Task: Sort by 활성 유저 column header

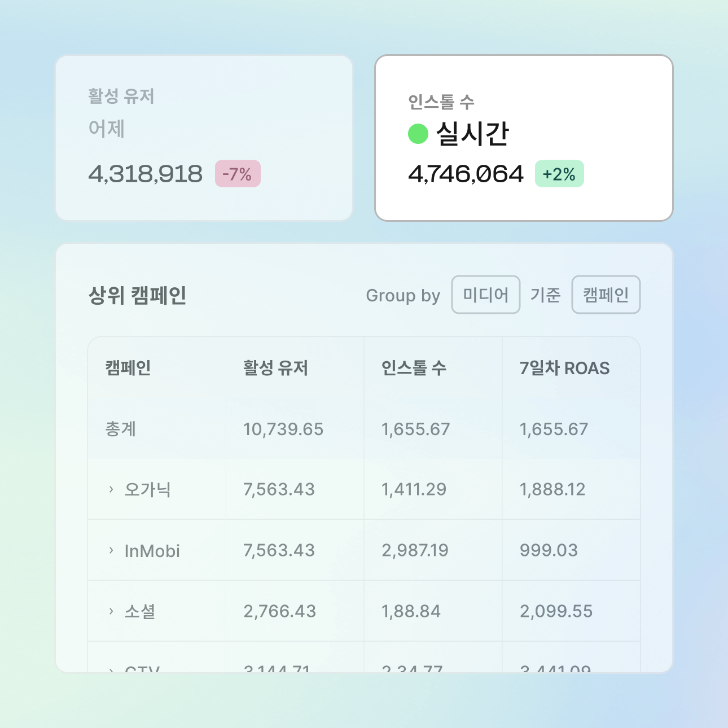Action: [275, 368]
